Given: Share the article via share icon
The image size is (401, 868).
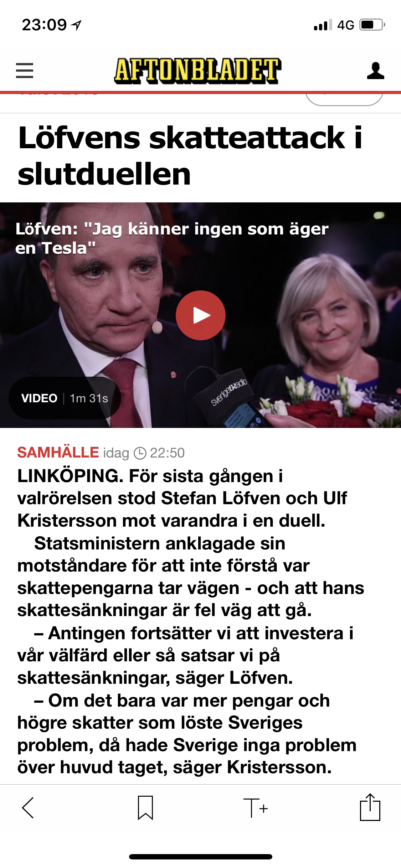Looking at the screenshot, I should pyautogui.click(x=370, y=807).
